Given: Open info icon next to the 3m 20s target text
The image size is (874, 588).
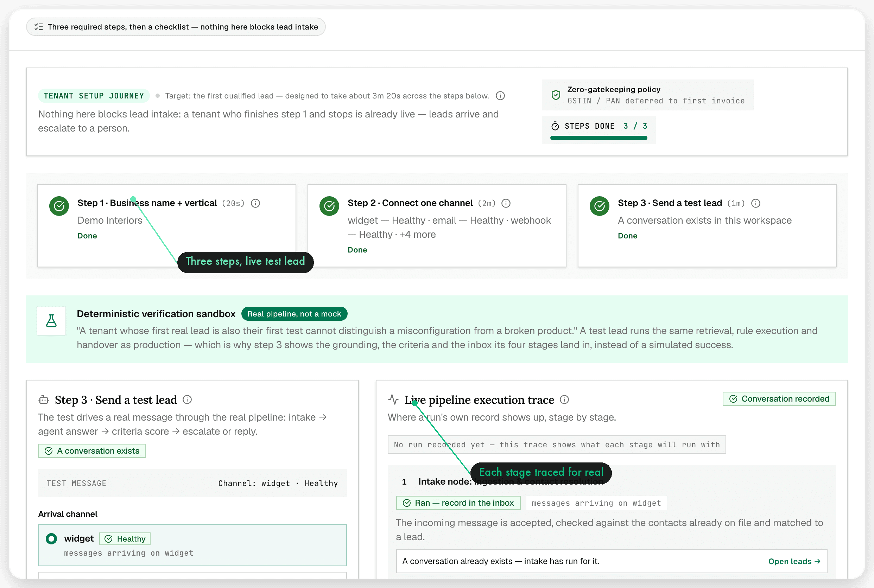Looking at the screenshot, I should click(x=500, y=96).
